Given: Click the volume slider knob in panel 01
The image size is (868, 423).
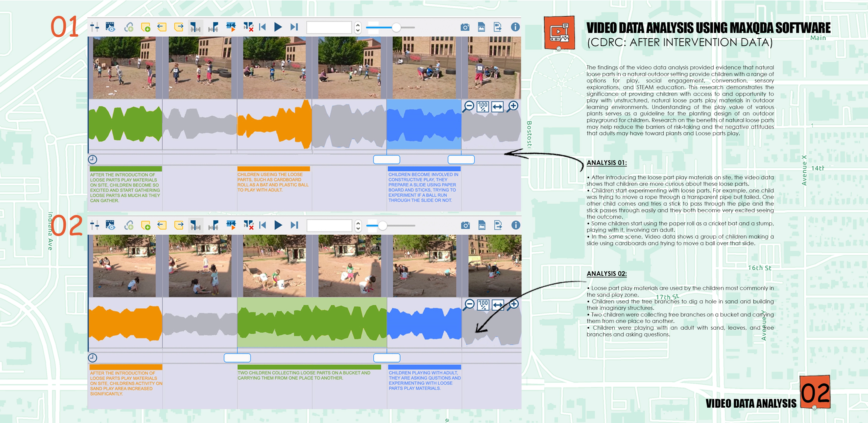Looking at the screenshot, I should point(396,27).
